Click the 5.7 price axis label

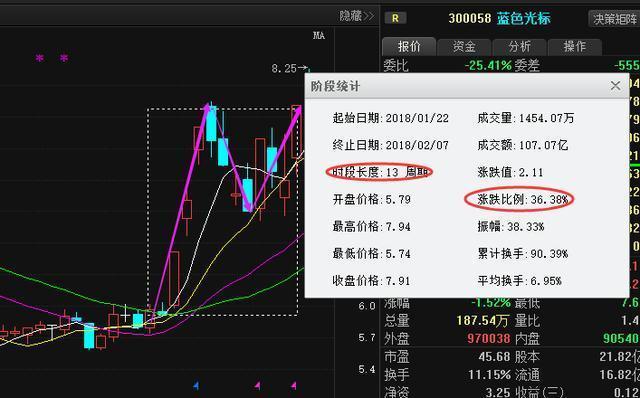click(367, 338)
